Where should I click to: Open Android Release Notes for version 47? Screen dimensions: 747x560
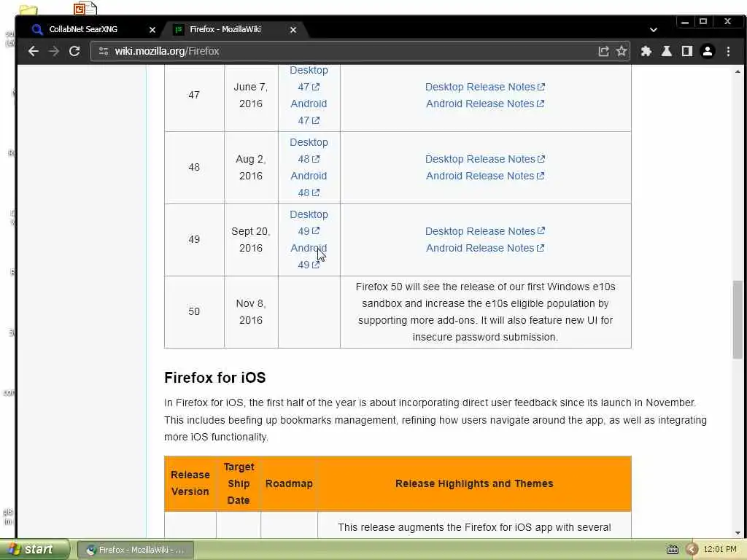[x=485, y=104]
